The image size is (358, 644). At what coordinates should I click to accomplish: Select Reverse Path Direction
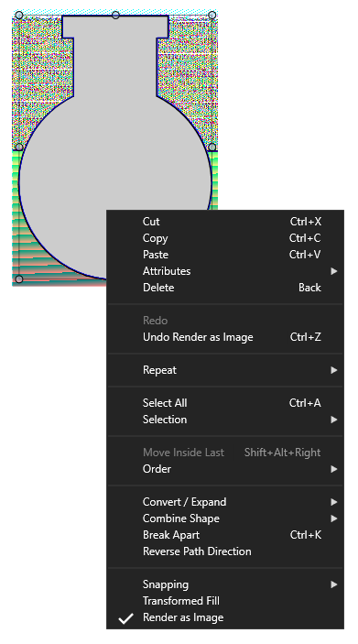(x=225, y=551)
